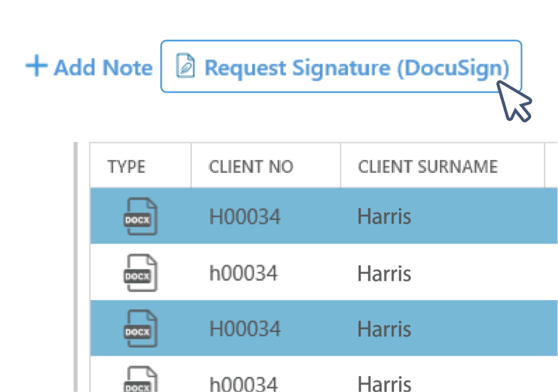Sort by the CLIENT NO column header
Viewport: 558px width, 392px height.
(251, 166)
